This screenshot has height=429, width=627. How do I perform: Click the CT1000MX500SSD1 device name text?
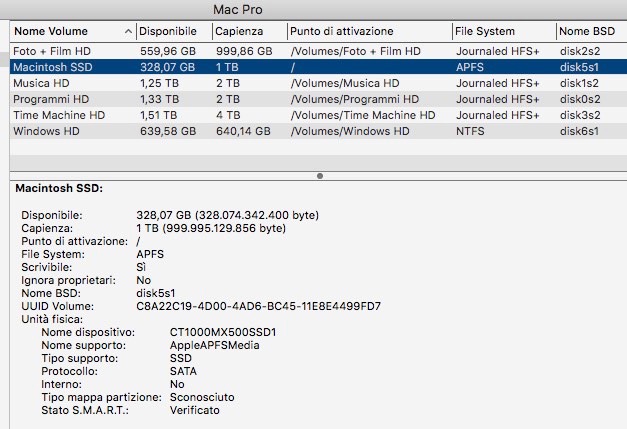point(223,332)
